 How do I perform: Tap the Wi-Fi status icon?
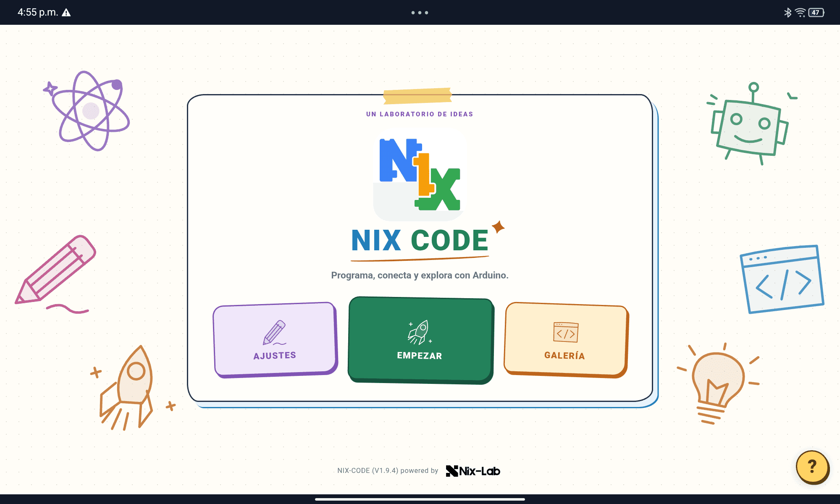801,13
